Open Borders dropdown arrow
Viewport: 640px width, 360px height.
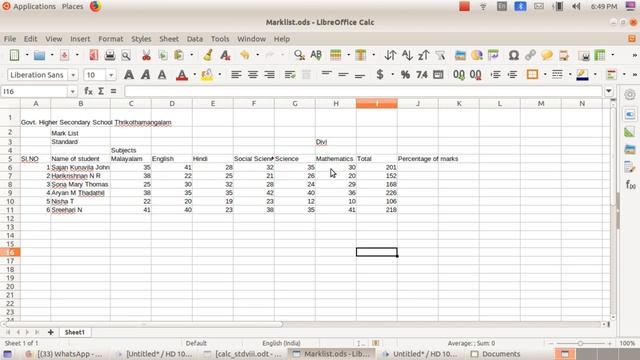[x=544, y=75]
